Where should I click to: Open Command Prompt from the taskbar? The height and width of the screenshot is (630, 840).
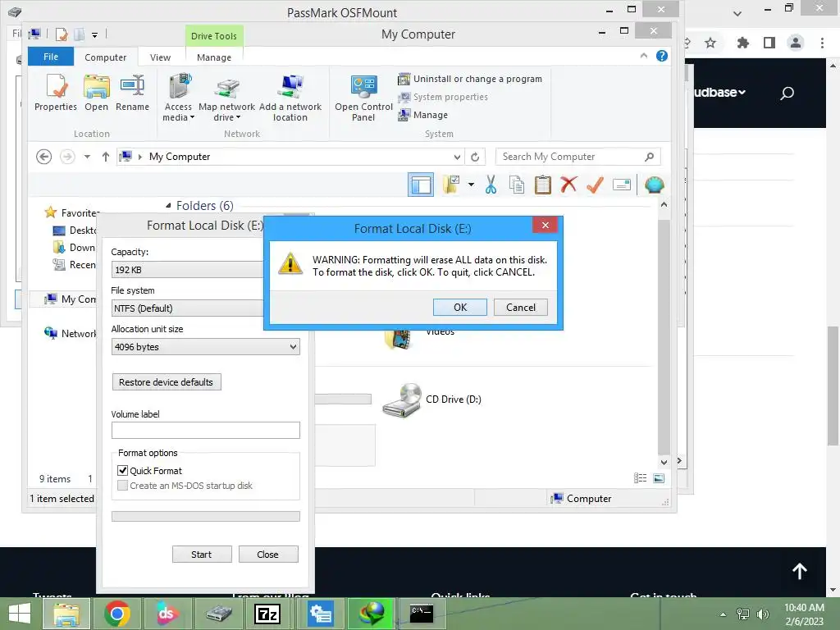(x=422, y=614)
